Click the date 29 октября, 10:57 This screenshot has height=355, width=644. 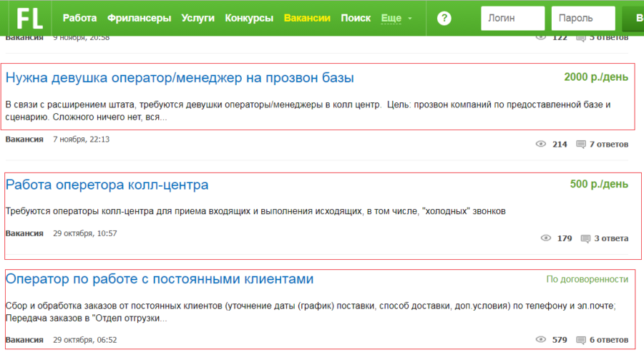85,233
